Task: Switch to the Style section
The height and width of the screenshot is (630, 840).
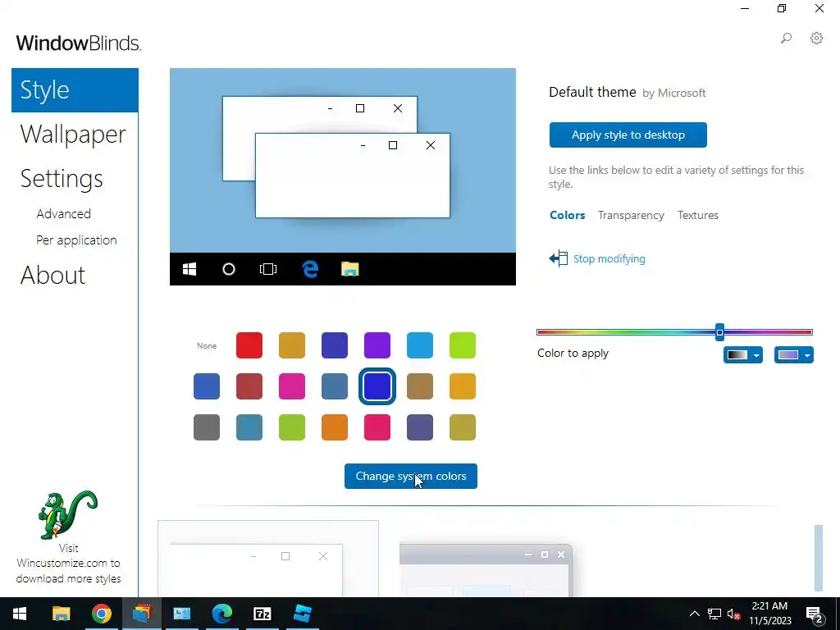Action: point(75,90)
